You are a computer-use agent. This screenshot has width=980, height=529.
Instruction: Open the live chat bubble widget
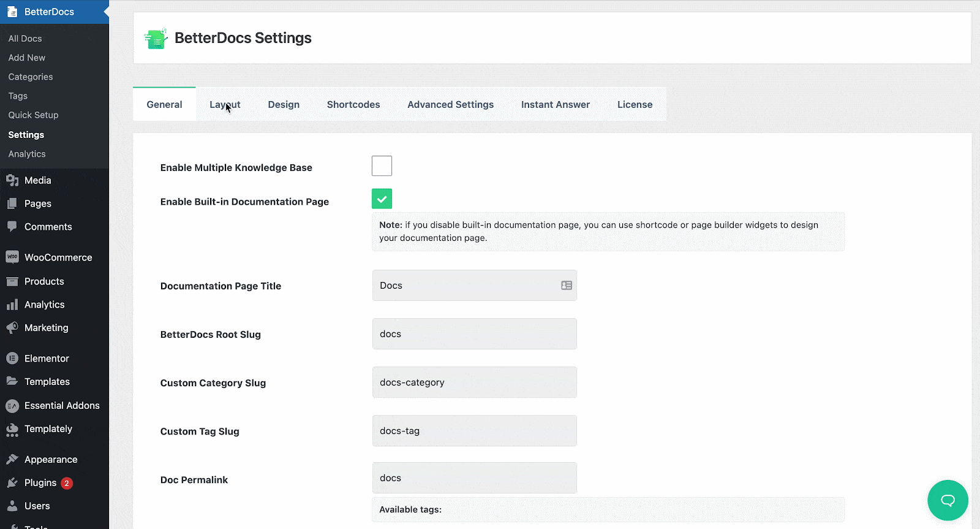(948, 500)
